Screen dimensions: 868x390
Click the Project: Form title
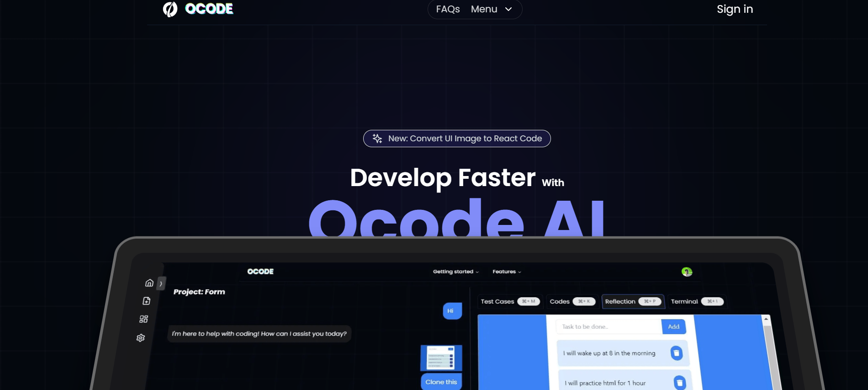coord(199,292)
